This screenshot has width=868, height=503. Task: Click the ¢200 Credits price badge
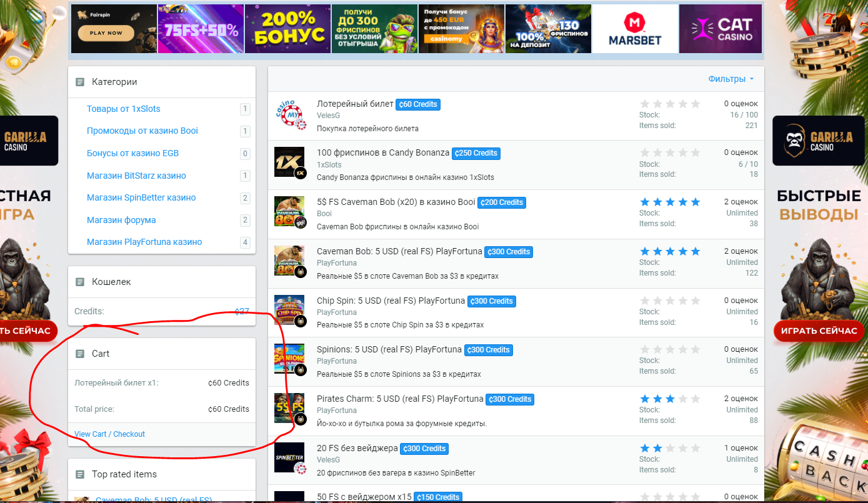(502, 202)
